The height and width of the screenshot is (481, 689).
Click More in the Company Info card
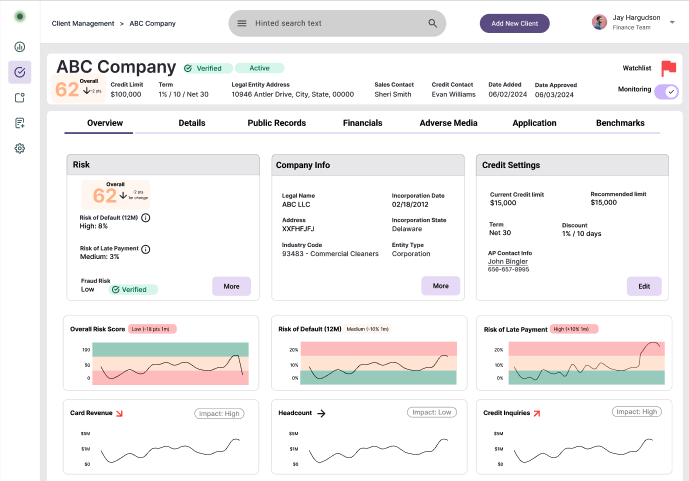point(440,286)
